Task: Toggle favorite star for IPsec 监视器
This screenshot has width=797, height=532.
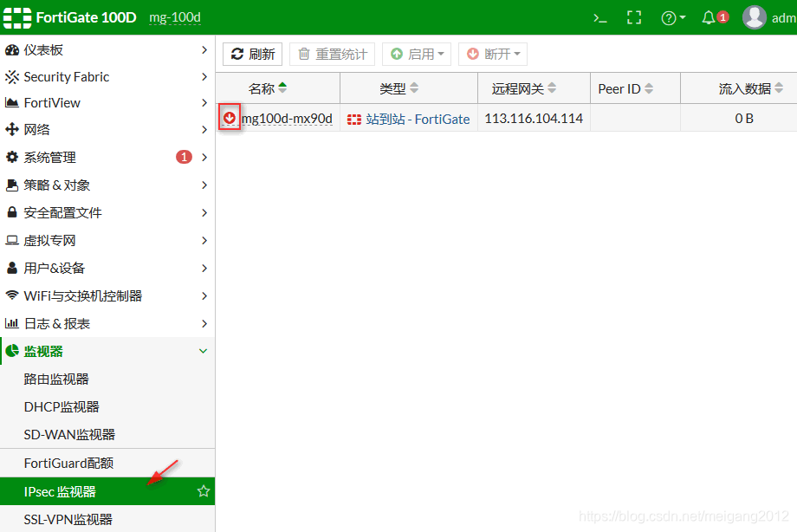Action: click(x=204, y=490)
